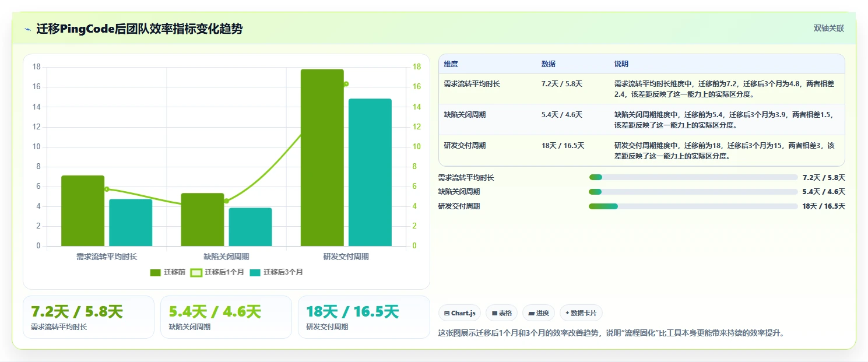Image resolution: width=868 pixels, height=362 pixels.
Task: Open the 18天 / 16.5天 data card
Action: coord(364,317)
